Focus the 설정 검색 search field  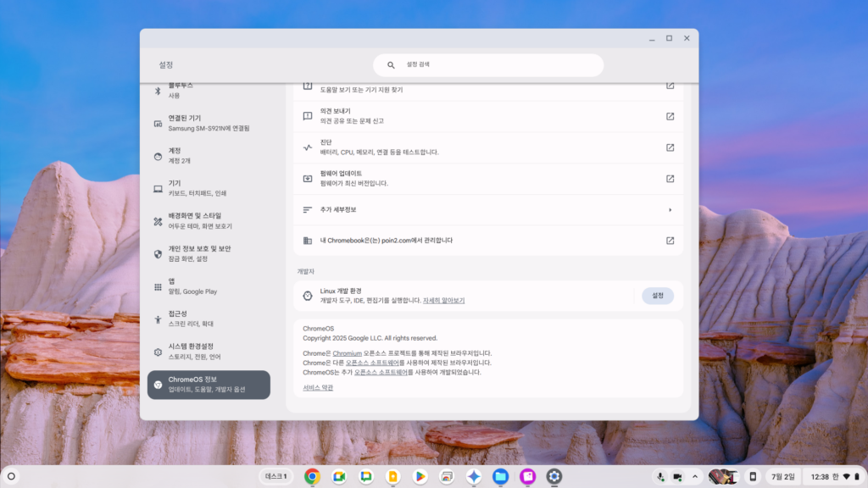[488, 64]
